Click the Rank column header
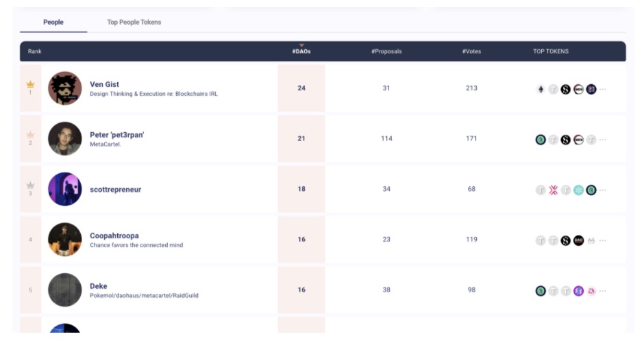This screenshot has height=345, width=644. pyautogui.click(x=34, y=51)
